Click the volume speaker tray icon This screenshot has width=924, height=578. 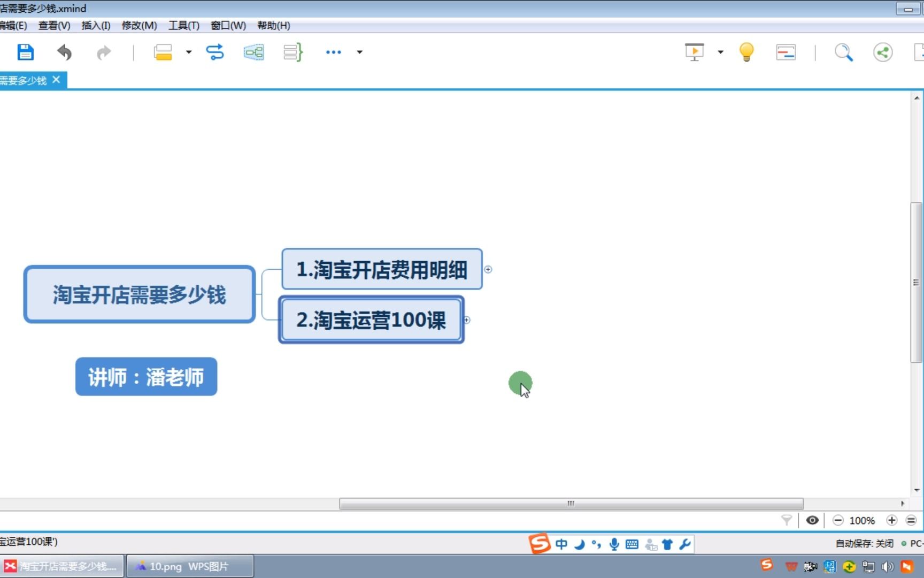pyautogui.click(x=888, y=566)
